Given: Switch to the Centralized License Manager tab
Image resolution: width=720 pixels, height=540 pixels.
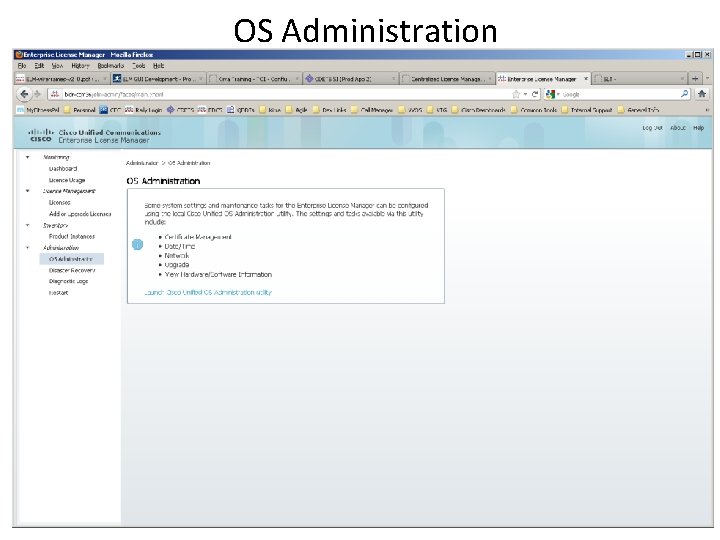Looking at the screenshot, I should tap(446, 79).
